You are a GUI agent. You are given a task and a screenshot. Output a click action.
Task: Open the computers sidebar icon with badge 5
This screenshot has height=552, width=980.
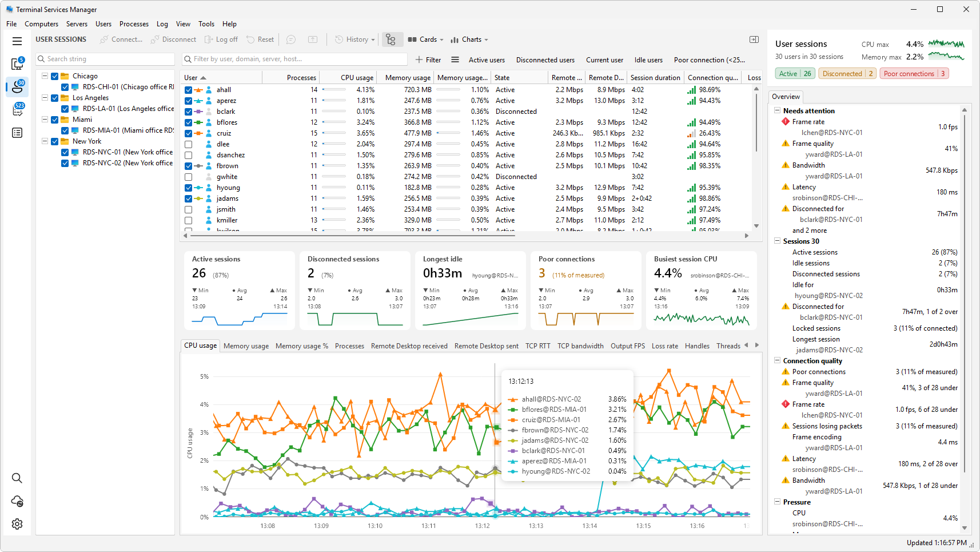17,63
